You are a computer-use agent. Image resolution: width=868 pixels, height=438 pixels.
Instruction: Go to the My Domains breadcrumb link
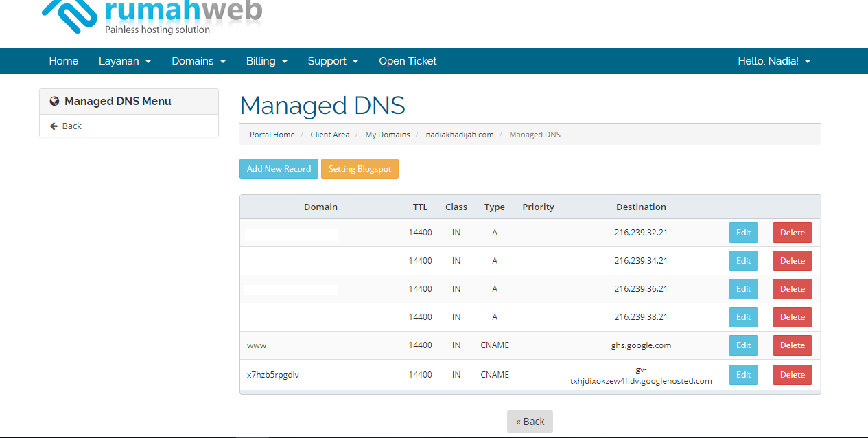388,135
